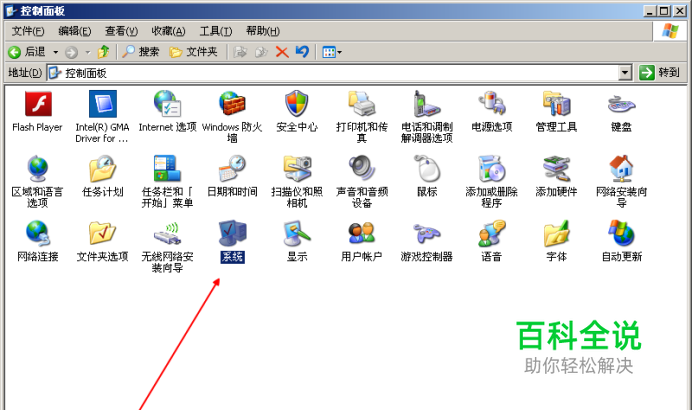692x410 pixels.
Task: Open 自动更新 icon
Action: click(621, 233)
